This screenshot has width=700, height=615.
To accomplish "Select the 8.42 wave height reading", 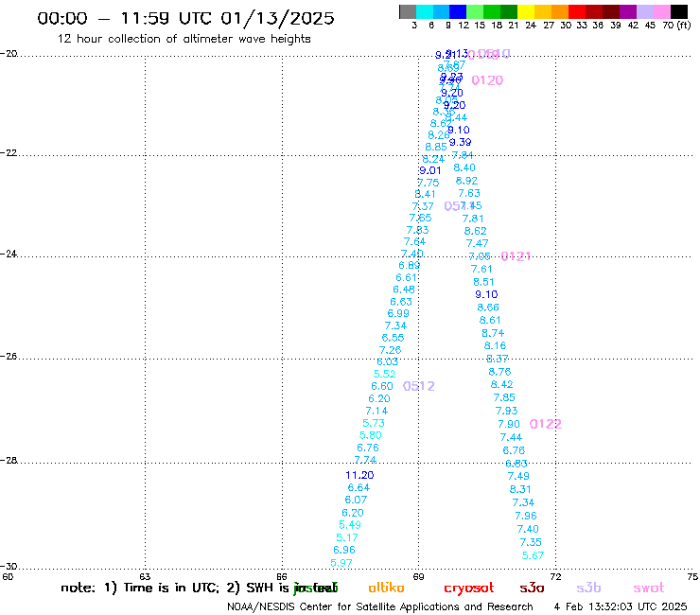I will pos(501,384).
